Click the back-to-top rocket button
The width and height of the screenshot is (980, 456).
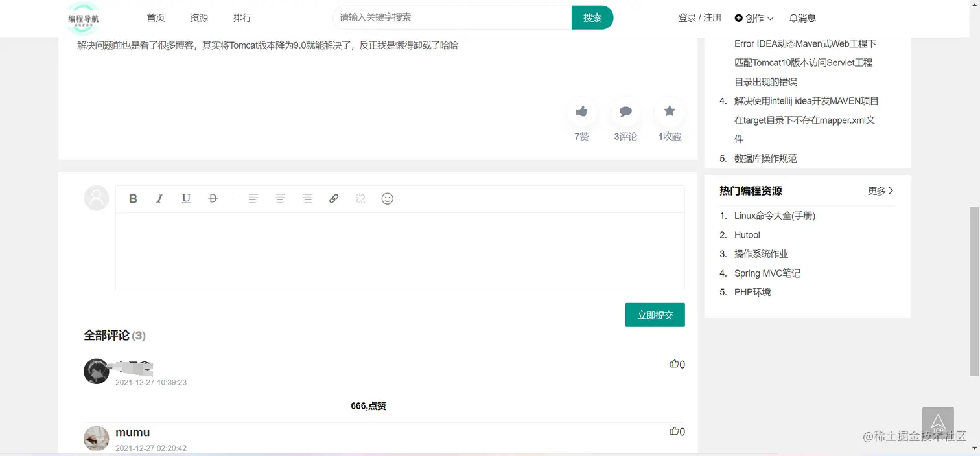[x=938, y=423]
